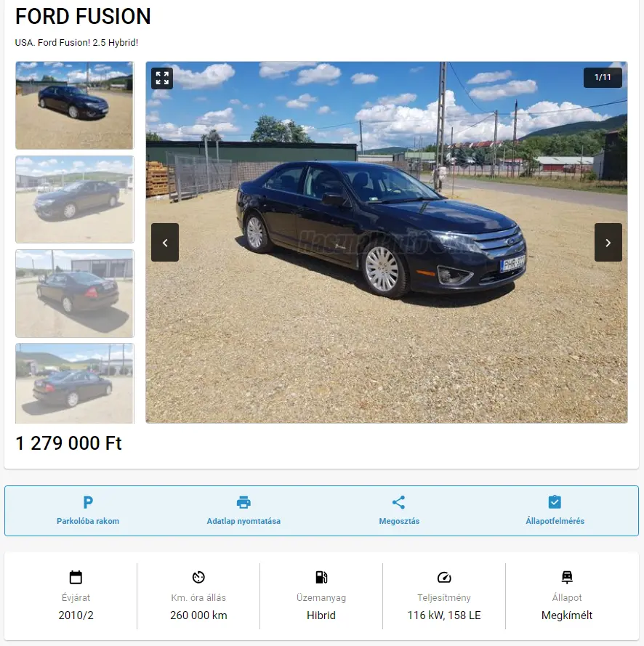The width and height of the screenshot is (644, 646).
Task: Click the Adatlap nyomtatása link
Action: (x=243, y=521)
